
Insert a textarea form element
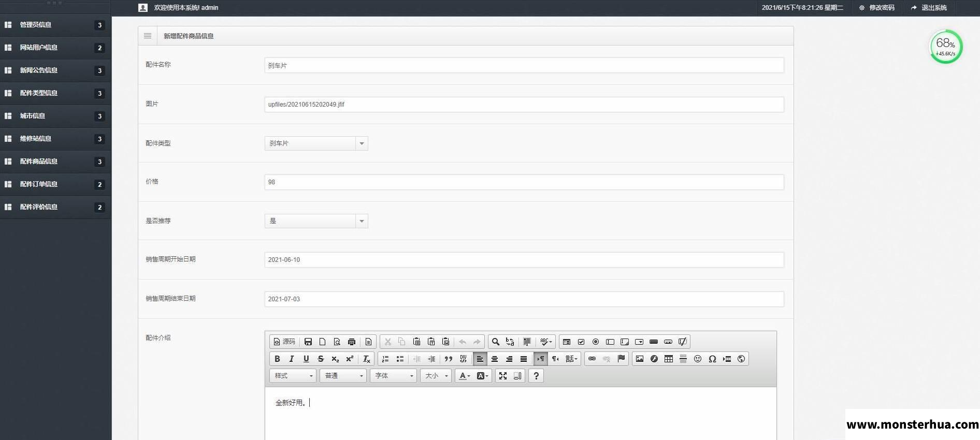(x=625, y=342)
